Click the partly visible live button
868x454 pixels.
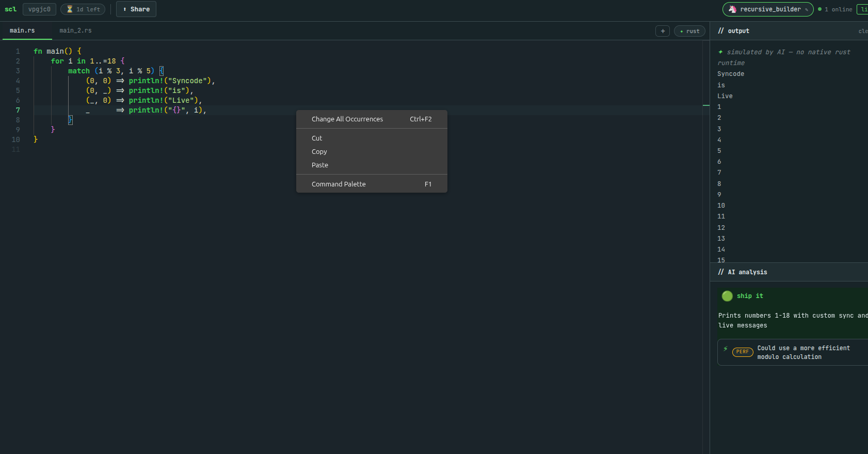tap(863, 9)
